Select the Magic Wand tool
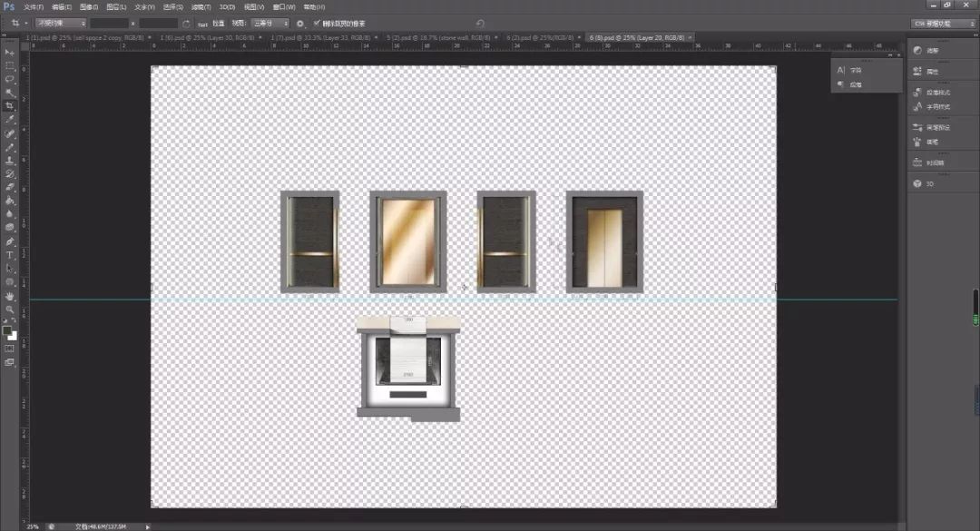This screenshot has height=531, width=980. tap(9, 93)
